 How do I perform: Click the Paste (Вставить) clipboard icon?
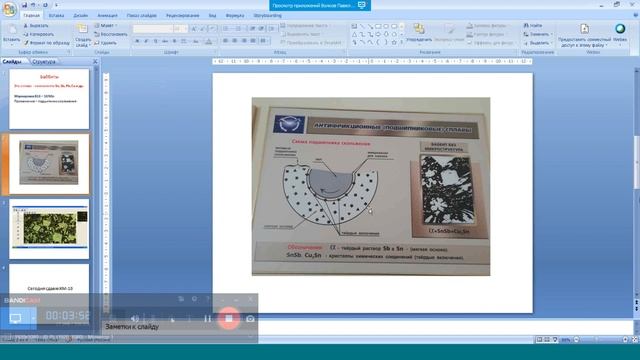click(11, 30)
